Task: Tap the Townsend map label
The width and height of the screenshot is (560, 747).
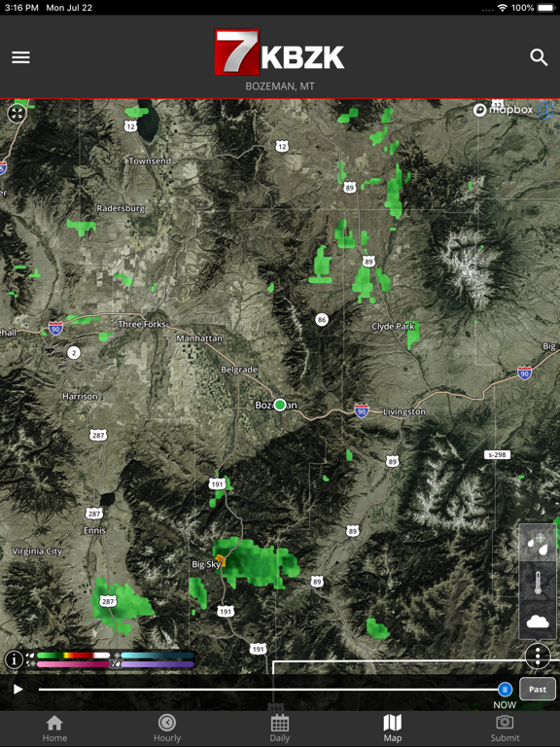Action: pyautogui.click(x=150, y=161)
